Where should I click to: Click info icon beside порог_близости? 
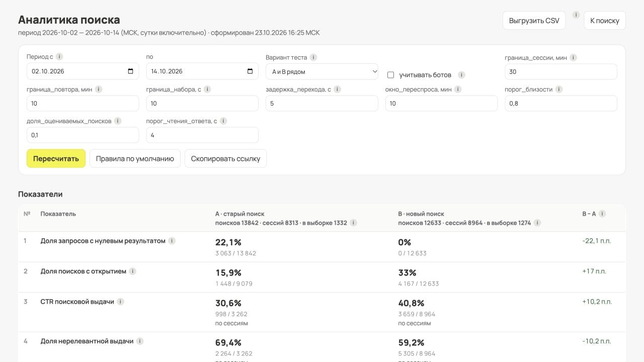point(559,89)
